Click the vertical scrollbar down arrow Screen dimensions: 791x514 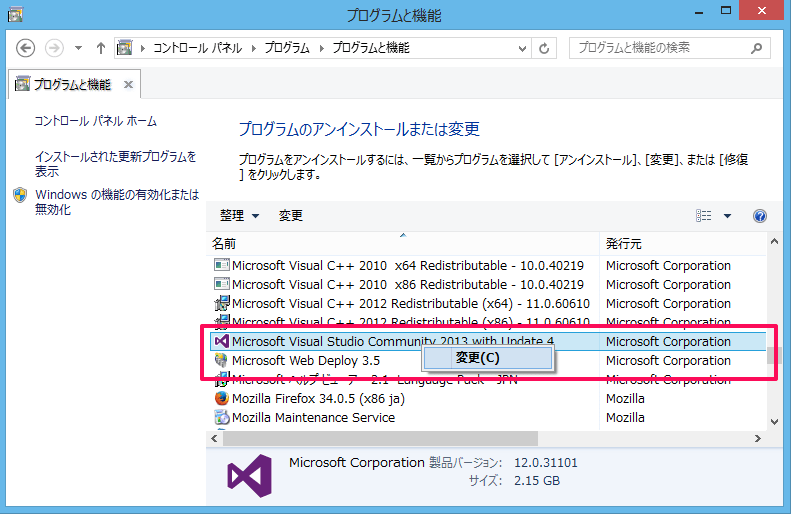774,422
